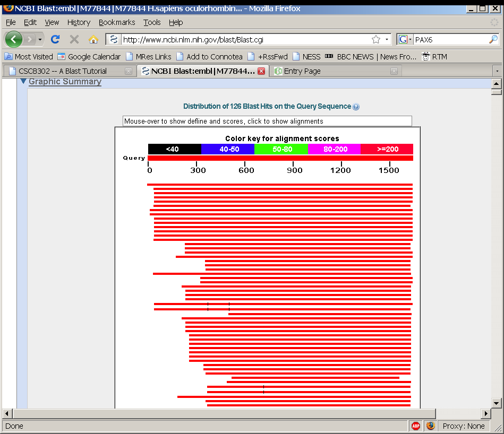This screenshot has height=434, width=504.
Task: Switch to the CSC8302 A Blast Tutorial tab
Action: click(63, 71)
